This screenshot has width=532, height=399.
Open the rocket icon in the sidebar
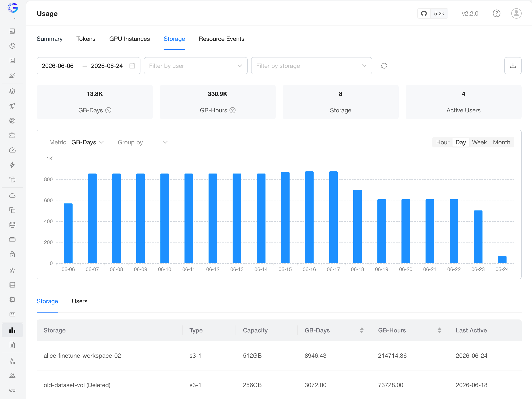(12, 106)
